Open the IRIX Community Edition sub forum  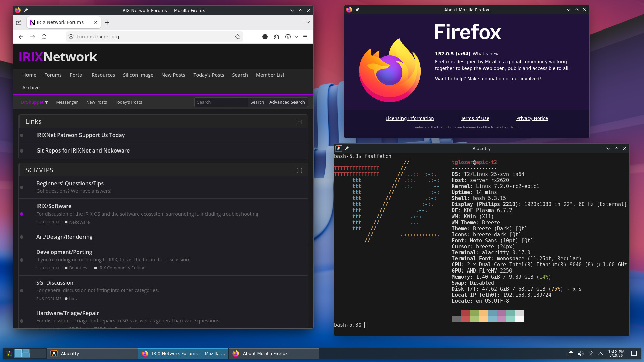pyautogui.click(x=122, y=268)
